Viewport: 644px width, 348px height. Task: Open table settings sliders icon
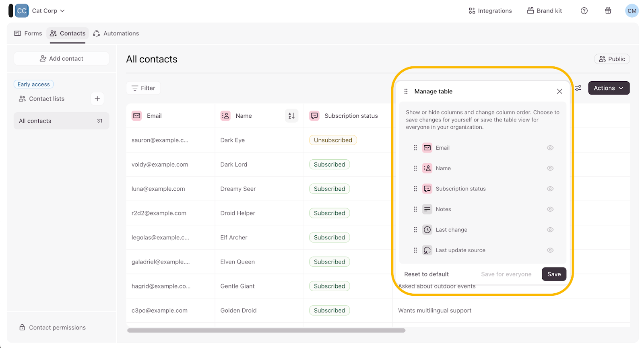click(578, 88)
